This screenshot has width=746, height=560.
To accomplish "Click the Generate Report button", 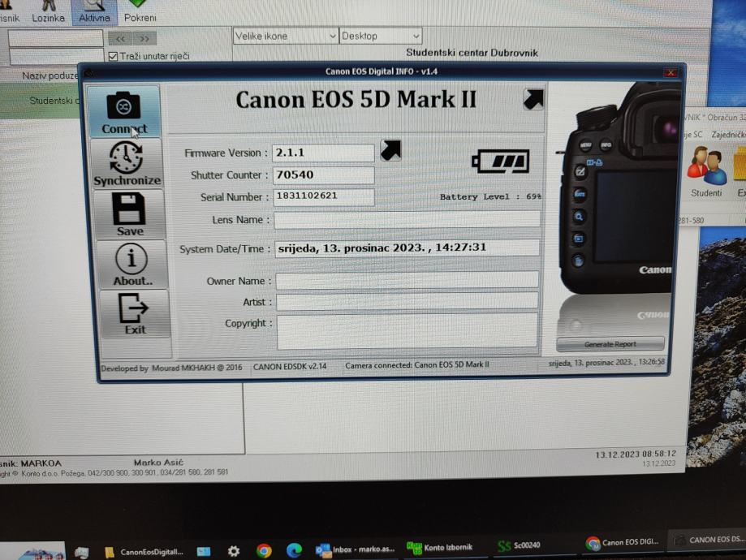I will (610, 344).
